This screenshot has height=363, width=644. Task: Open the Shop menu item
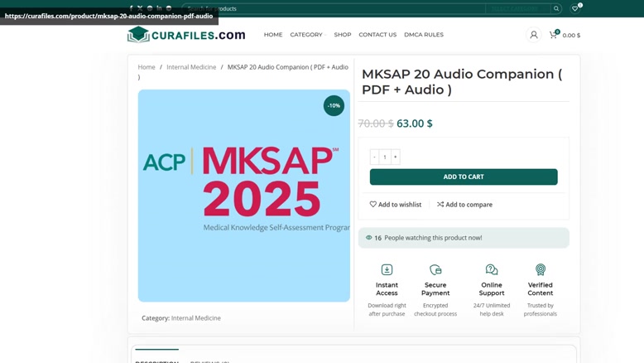tap(343, 35)
